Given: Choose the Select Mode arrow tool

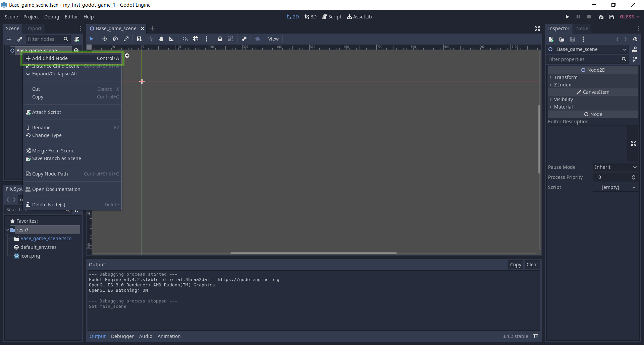Looking at the screenshot, I should point(91,39).
